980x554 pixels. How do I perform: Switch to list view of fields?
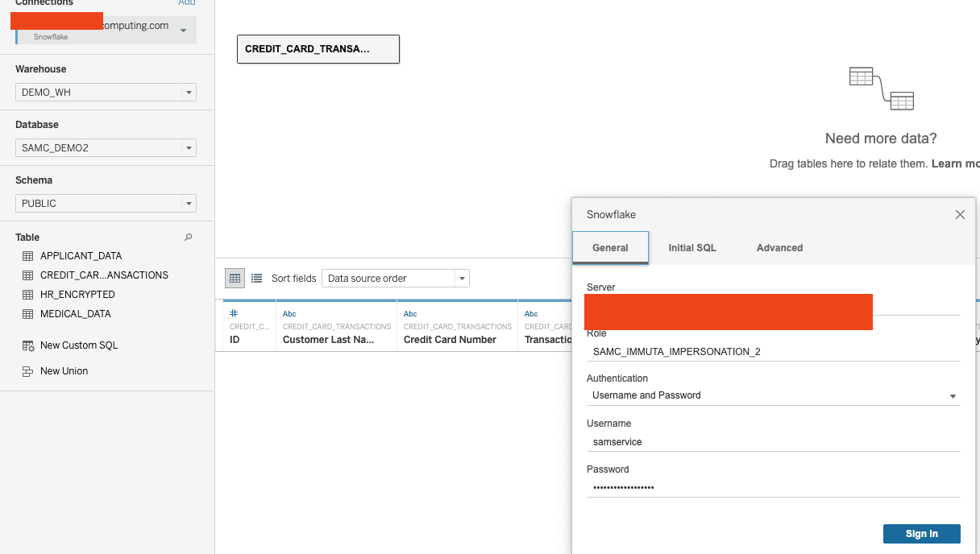tap(256, 279)
